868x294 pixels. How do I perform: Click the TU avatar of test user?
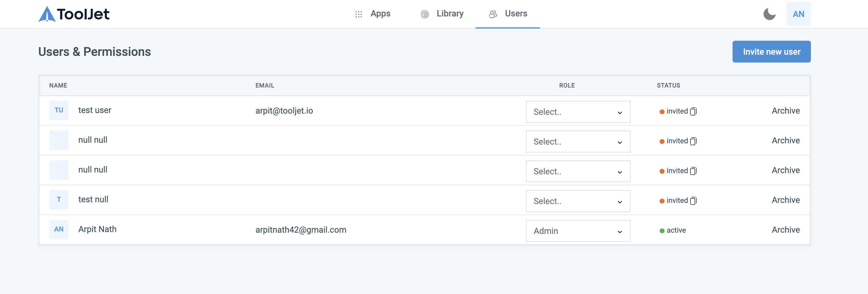[x=59, y=110]
